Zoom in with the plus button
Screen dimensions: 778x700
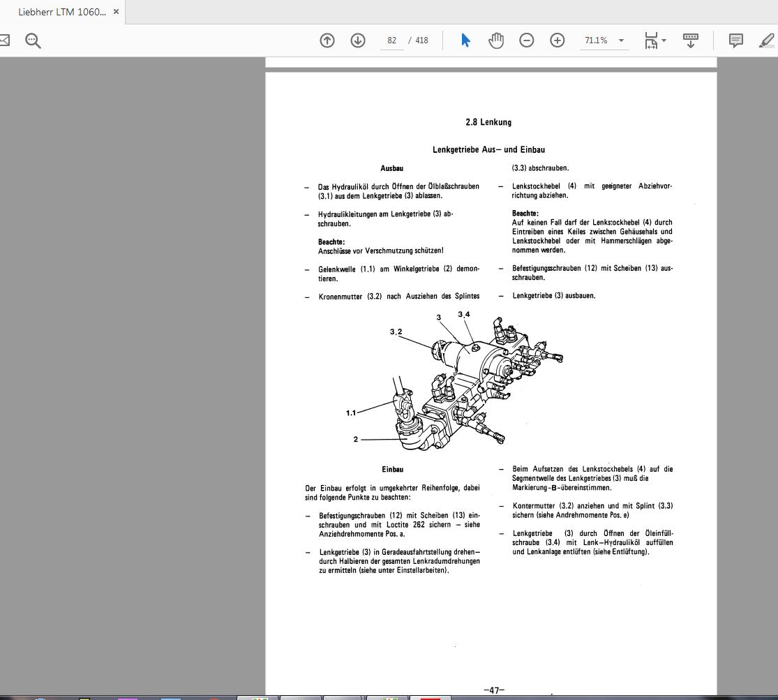click(x=558, y=40)
